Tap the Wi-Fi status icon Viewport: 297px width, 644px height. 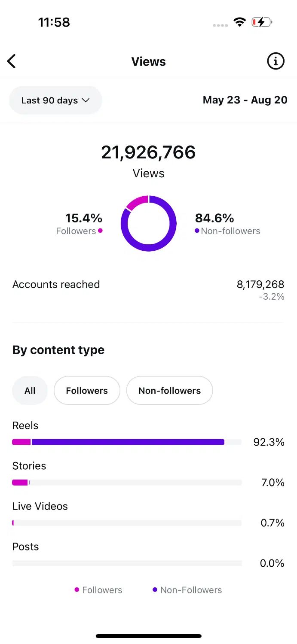(239, 22)
